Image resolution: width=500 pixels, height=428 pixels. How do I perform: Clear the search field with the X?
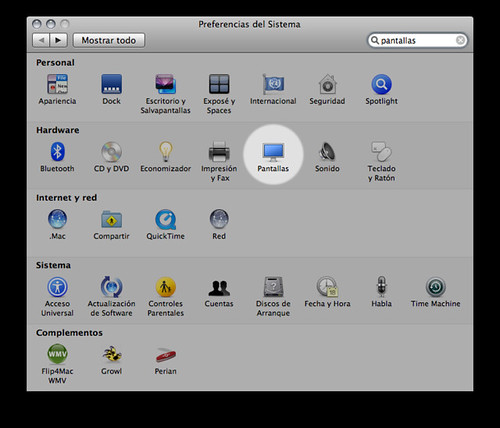click(x=460, y=40)
